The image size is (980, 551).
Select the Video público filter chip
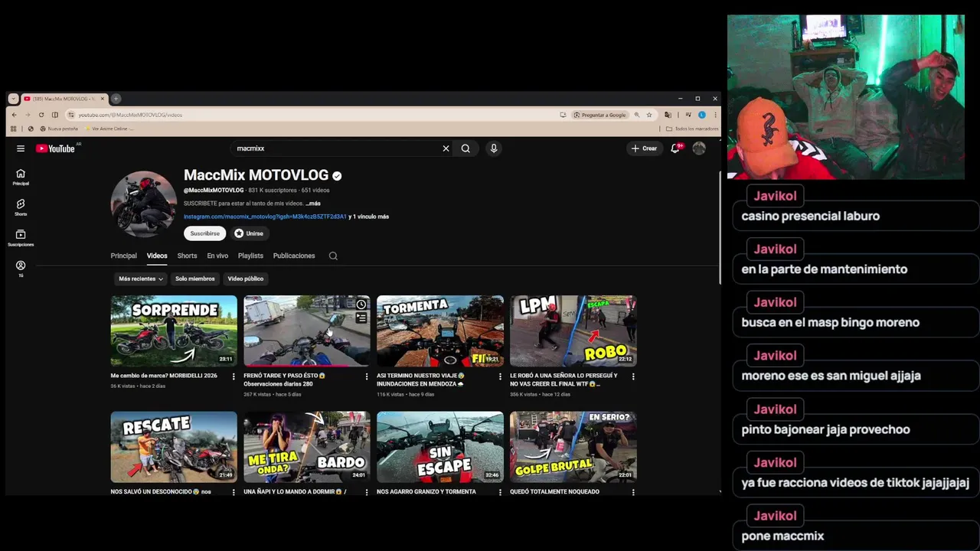click(245, 279)
